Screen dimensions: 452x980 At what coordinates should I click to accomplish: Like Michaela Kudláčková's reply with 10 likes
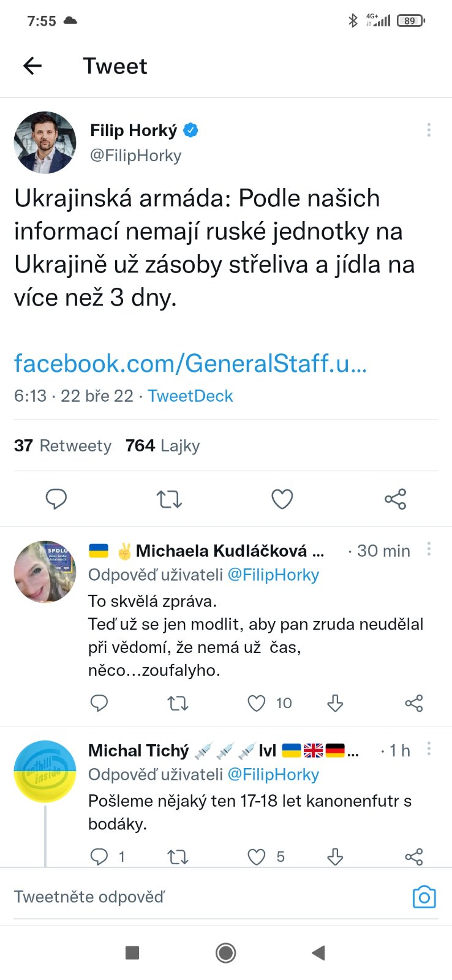[x=257, y=703]
